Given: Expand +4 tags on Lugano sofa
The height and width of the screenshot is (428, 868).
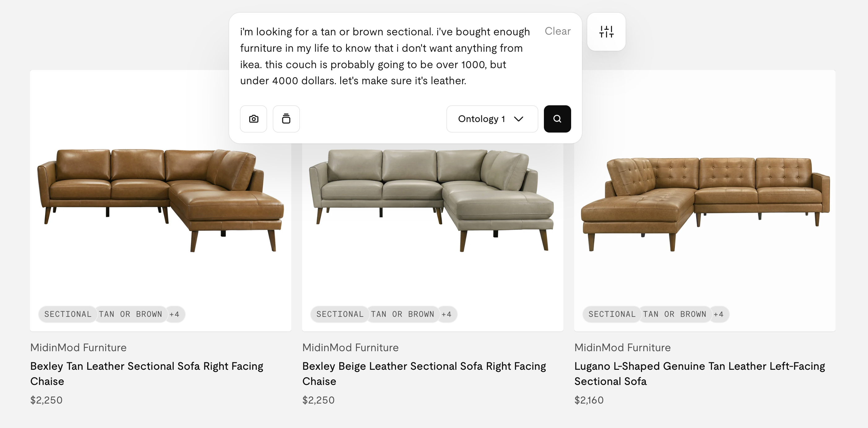Looking at the screenshot, I should click(718, 314).
